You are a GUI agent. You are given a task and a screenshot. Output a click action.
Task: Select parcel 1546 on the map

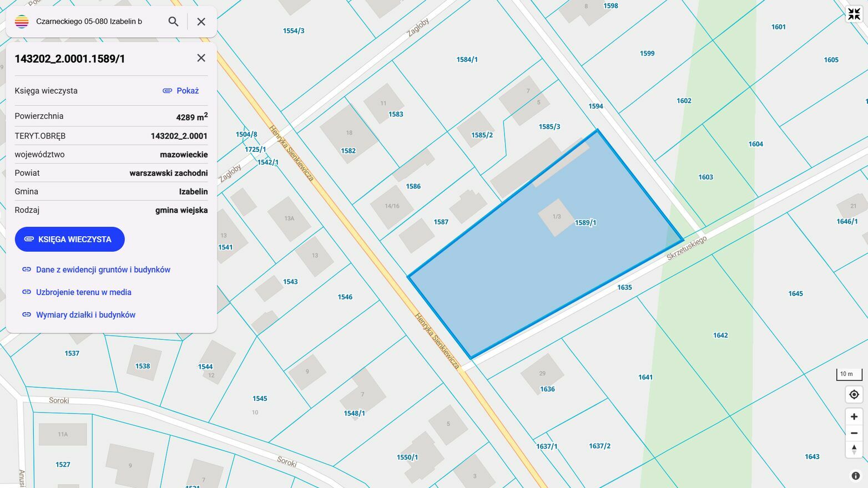tap(345, 297)
